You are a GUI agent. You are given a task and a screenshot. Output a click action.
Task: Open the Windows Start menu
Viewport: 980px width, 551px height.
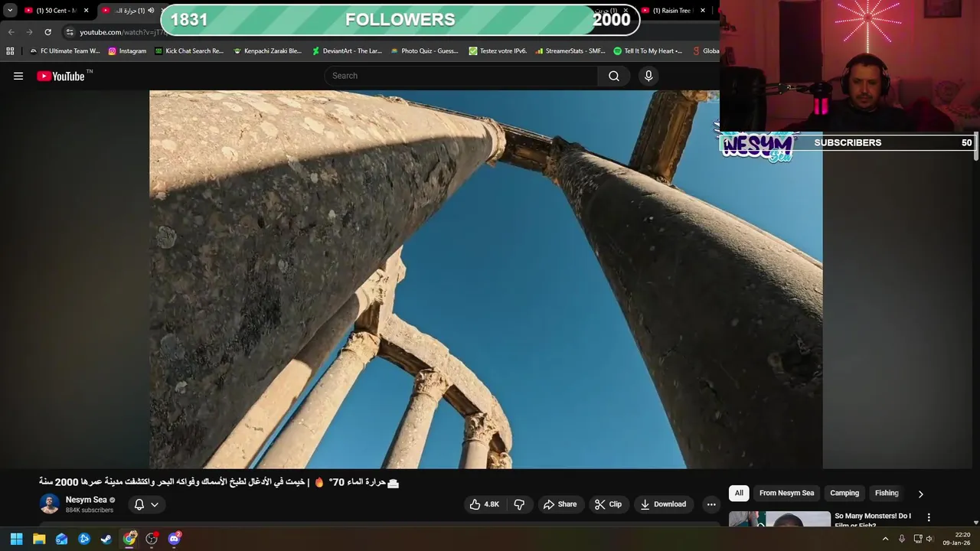click(x=16, y=539)
